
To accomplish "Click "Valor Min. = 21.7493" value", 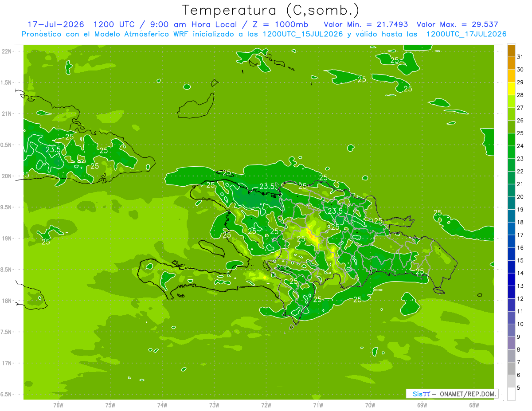I will pyautogui.click(x=366, y=24).
